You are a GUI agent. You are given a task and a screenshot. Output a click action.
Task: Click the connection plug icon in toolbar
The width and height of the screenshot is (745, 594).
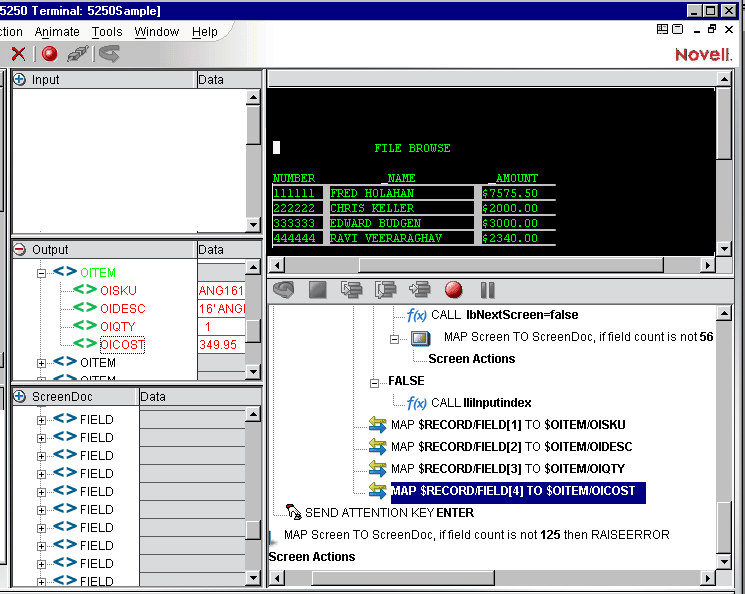[x=78, y=54]
